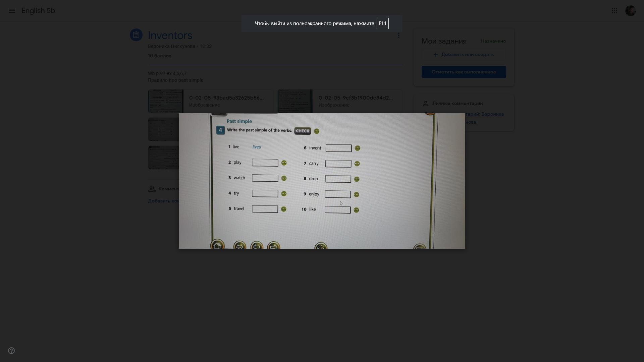The height and width of the screenshot is (362, 644).
Task: Open the fourth attachment thumbnail in third row
Action: pos(163,158)
